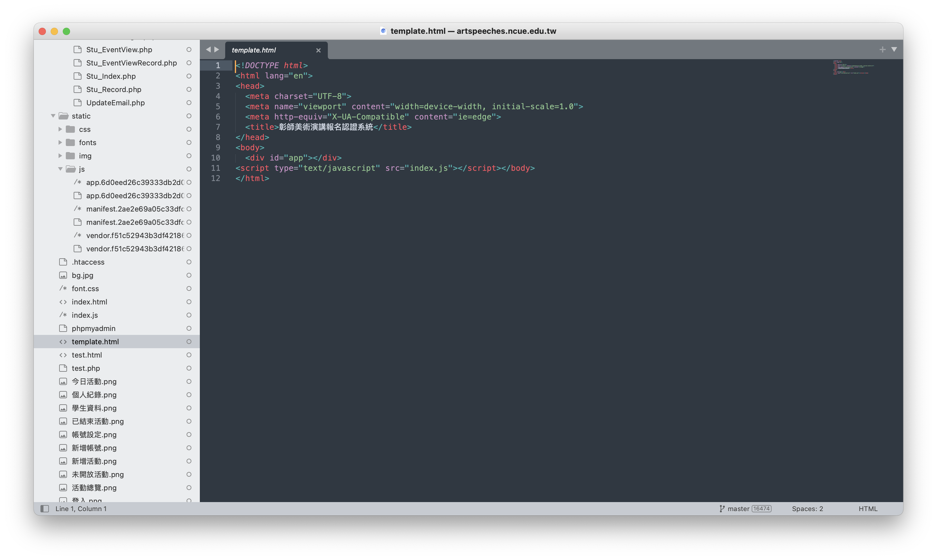Open 個人紀錄.png image
The image size is (937, 560).
(94, 394)
